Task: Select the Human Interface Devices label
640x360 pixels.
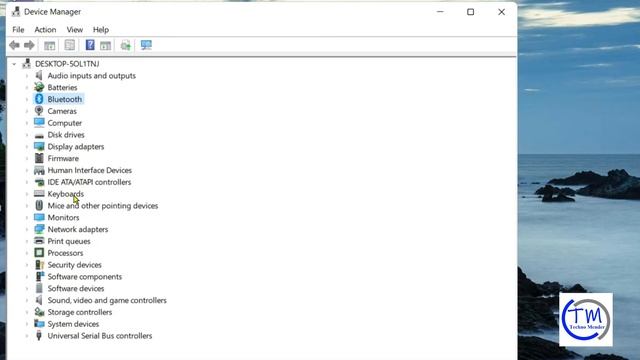Action: [90, 170]
